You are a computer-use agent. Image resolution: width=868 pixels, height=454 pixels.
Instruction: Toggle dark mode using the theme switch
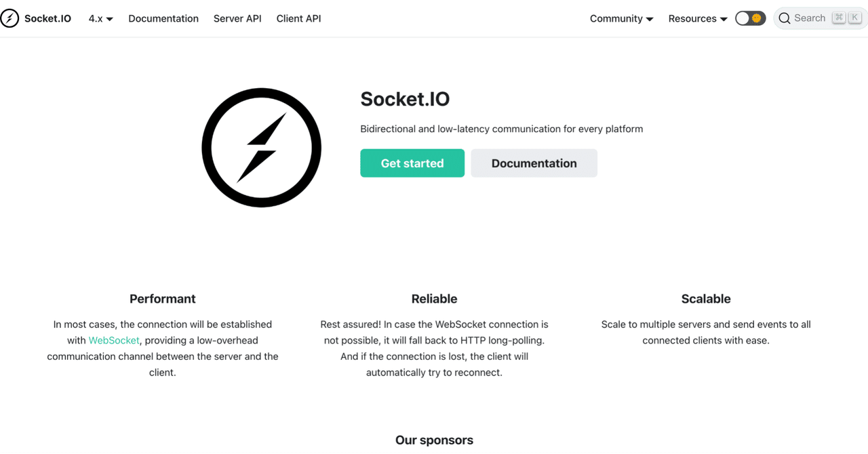pyautogui.click(x=750, y=18)
